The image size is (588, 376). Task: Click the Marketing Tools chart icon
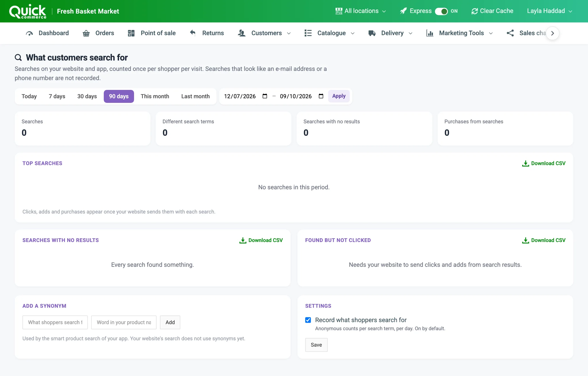[x=430, y=33]
